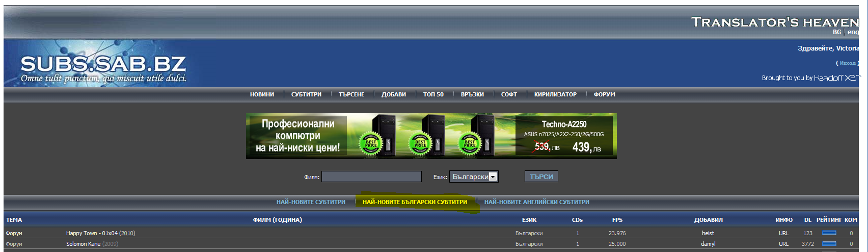Click the FPS column header
Screen dimensions: 868x252
tap(617, 220)
